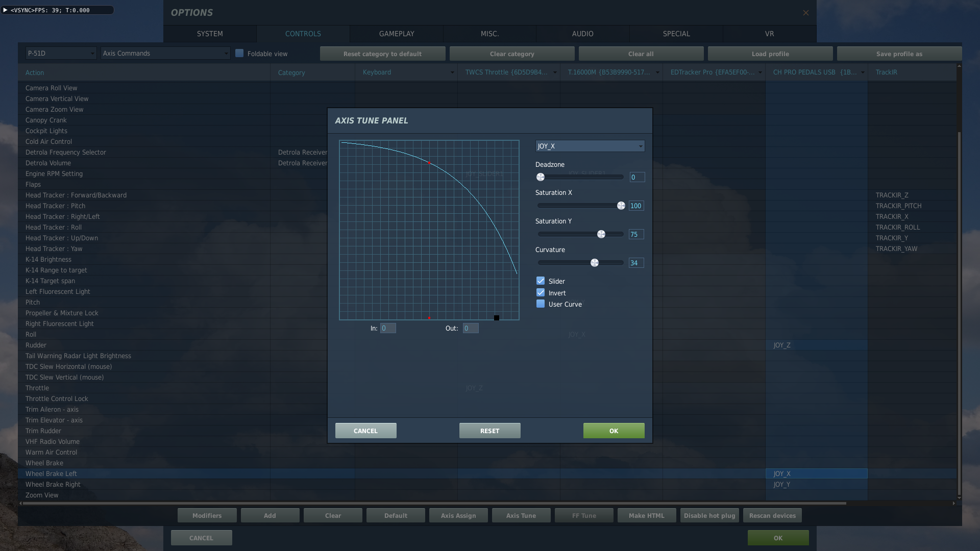This screenshot has height=551, width=980.
Task: Open the GAMEPLAY tab
Action: (397, 34)
